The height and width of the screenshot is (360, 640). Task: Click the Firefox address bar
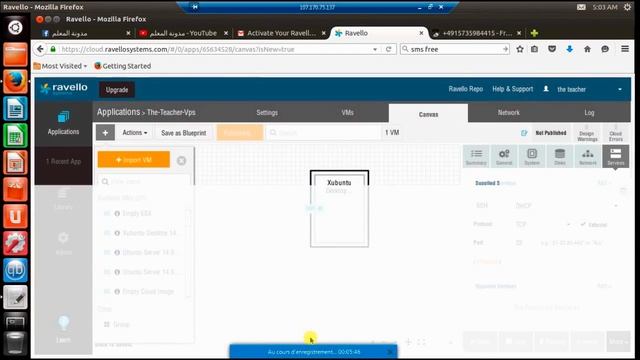tap(215, 49)
